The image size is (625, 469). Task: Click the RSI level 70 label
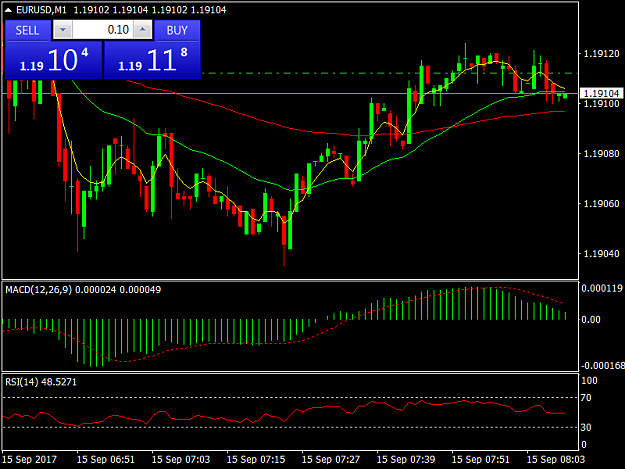586,398
